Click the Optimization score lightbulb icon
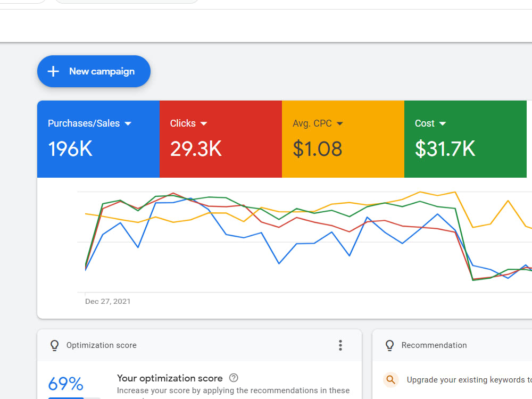The height and width of the screenshot is (399, 532). pyautogui.click(x=54, y=345)
